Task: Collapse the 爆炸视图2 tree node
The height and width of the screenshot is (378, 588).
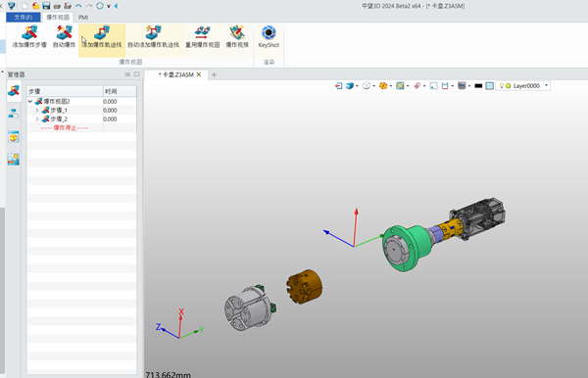Action: pos(30,101)
